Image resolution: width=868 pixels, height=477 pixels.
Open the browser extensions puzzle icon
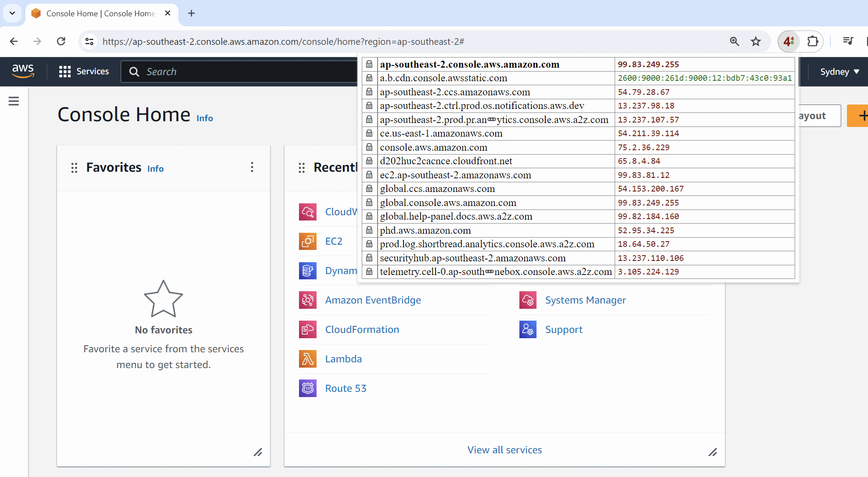pos(812,41)
